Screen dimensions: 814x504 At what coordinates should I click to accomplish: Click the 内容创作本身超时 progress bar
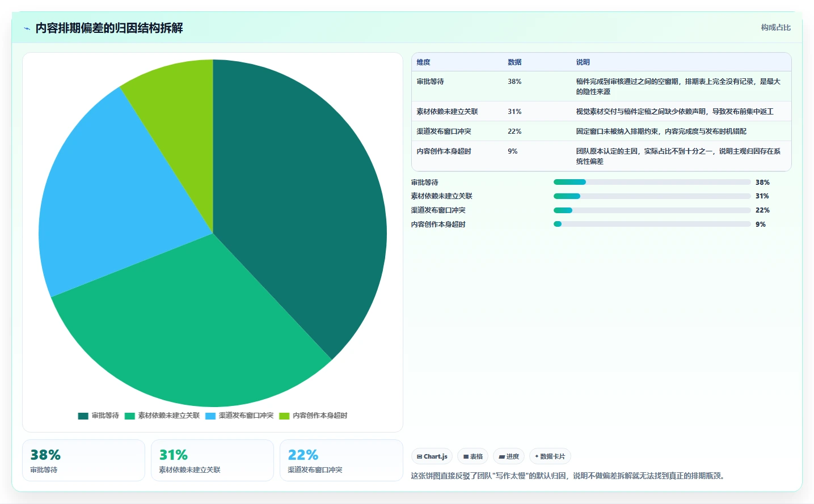click(652, 224)
